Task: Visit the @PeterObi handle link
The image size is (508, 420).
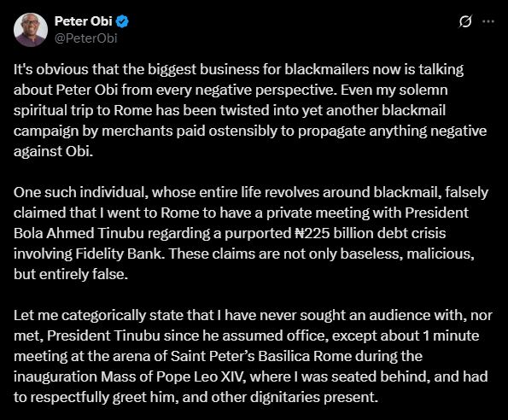Action: click(86, 38)
